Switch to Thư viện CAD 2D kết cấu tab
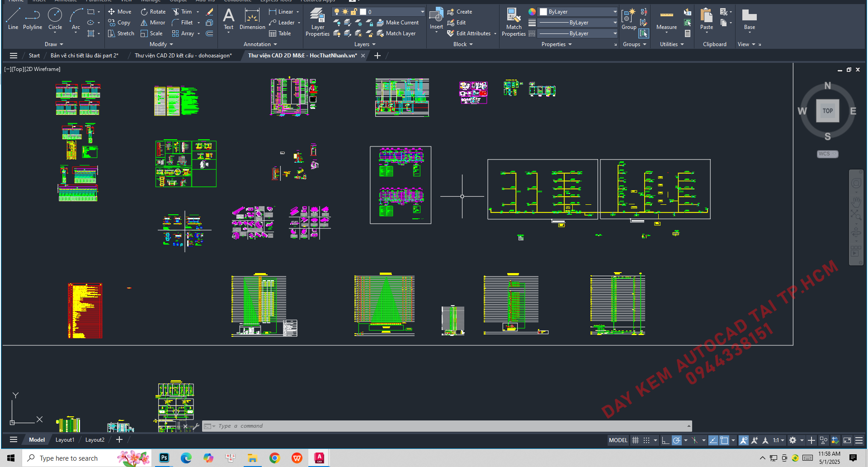 pyautogui.click(x=183, y=56)
